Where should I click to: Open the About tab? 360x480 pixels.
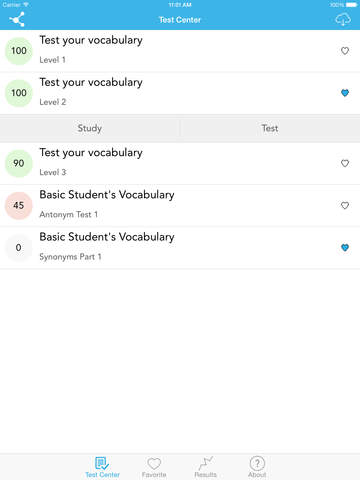pyautogui.click(x=257, y=467)
